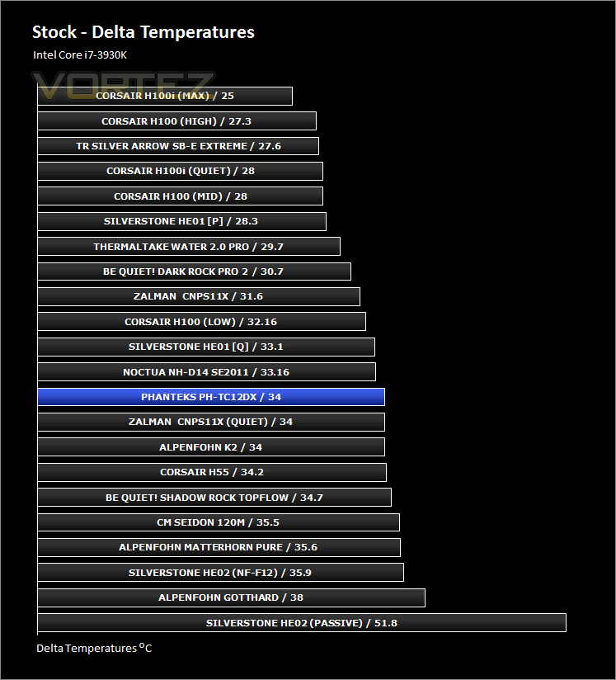Click the Be Quiet! Shadow Rock Topflow bar
The image size is (616, 680).
pos(214,498)
